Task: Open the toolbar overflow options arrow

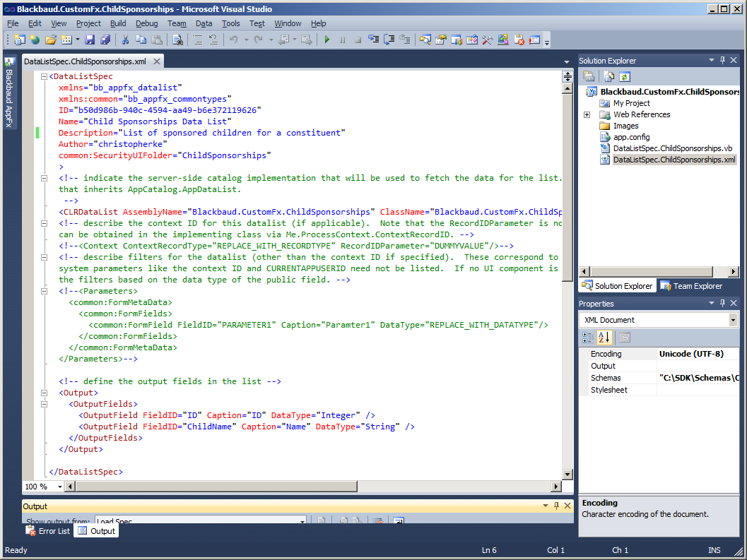Action: (547, 42)
